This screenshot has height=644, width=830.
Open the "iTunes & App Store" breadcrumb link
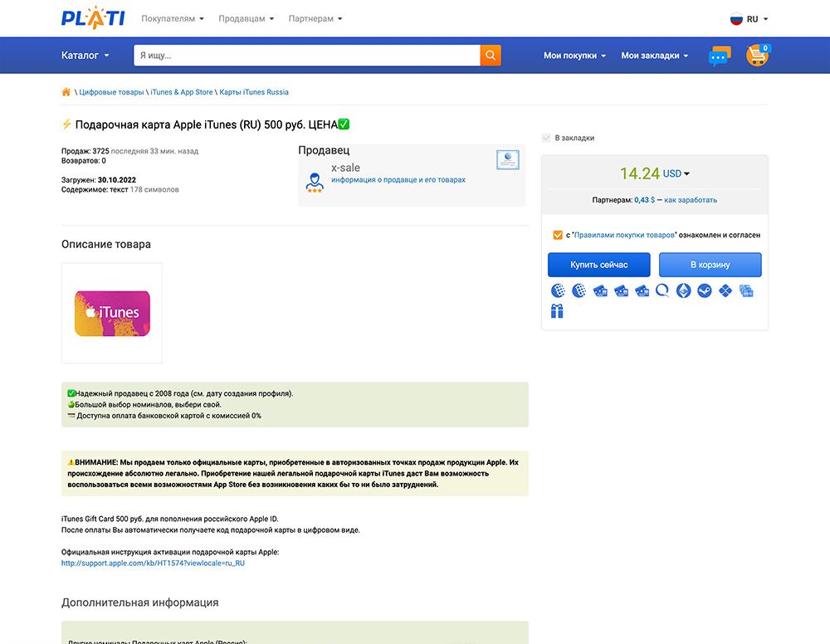click(x=182, y=92)
